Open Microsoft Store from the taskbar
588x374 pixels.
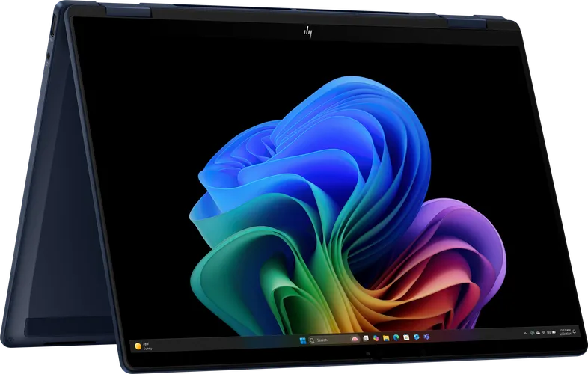[x=406, y=337]
